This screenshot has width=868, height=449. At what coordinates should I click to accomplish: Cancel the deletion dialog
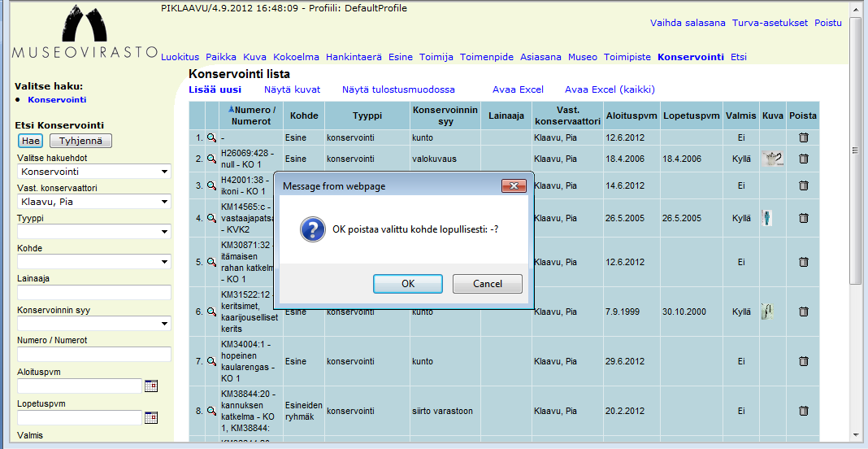(x=488, y=284)
